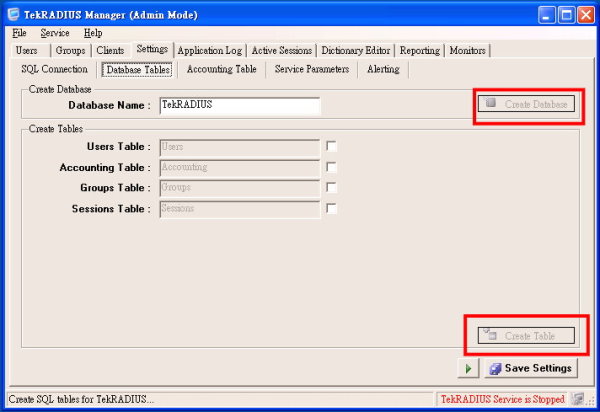
Task: Close the TekRADIUS Manager window
Action: (586, 15)
